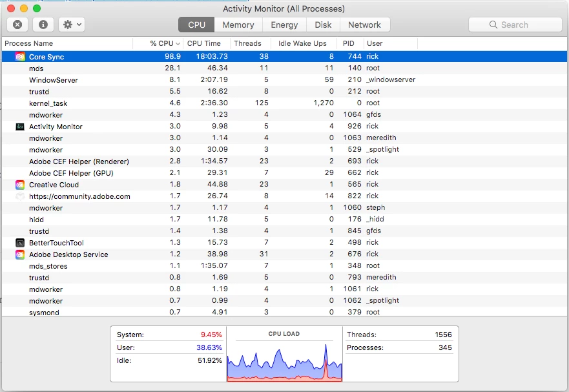This screenshot has width=569, height=392.
Task: Select the Creative Cloud process name
Action: (54, 185)
